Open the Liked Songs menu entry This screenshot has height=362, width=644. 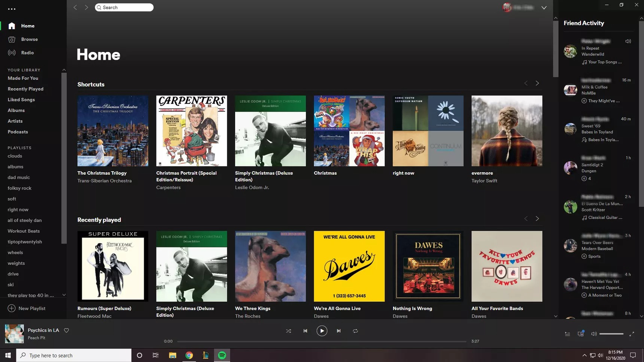pyautogui.click(x=21, y=99)
